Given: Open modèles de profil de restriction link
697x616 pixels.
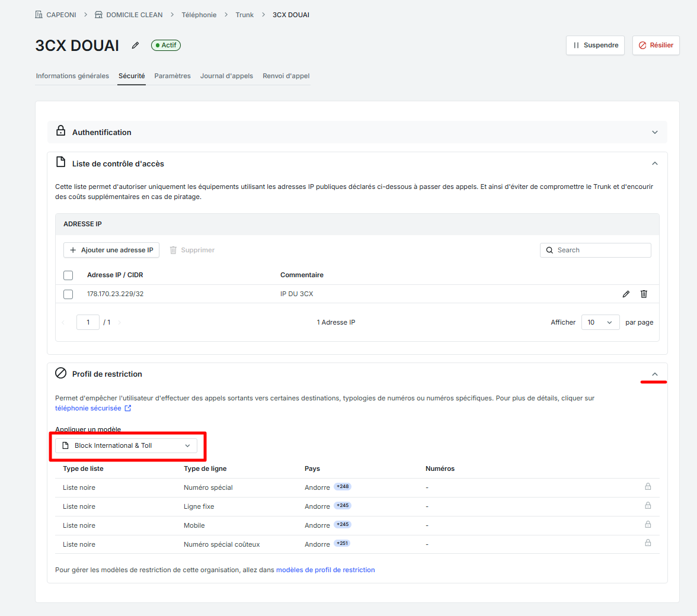Looking at the screenshot, I should point(325,570).
